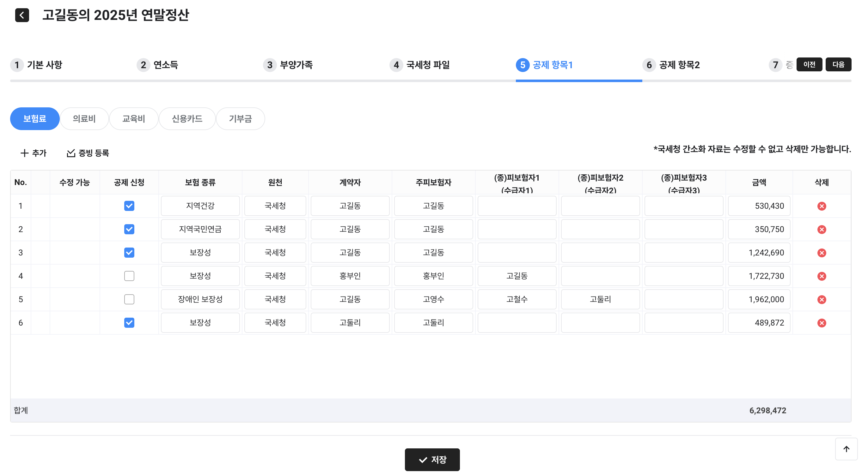Image resolution: width=868 pixels, height=473 pixels.
Task: Delete row 6 고둘리 insurance entry
Action: (x=821, y=323)
